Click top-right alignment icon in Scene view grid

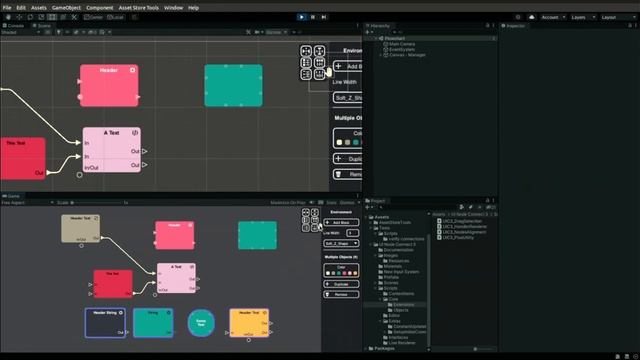point(319,51)
